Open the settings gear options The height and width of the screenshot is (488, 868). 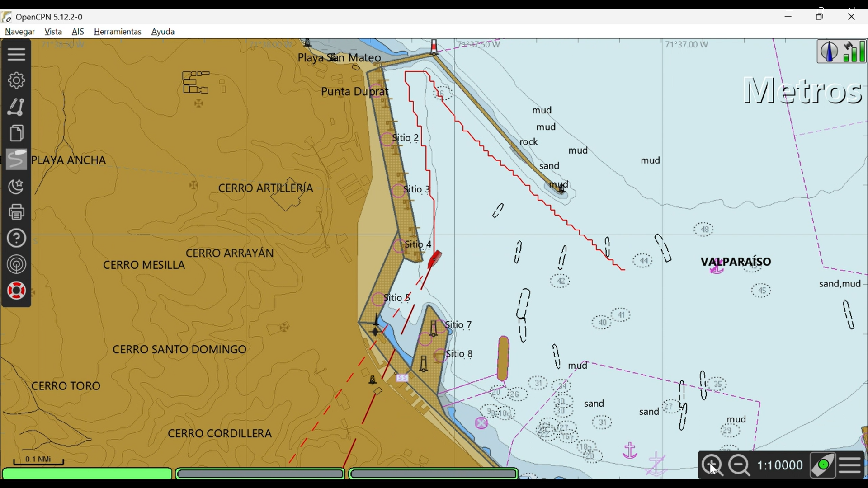coord(16,80)
